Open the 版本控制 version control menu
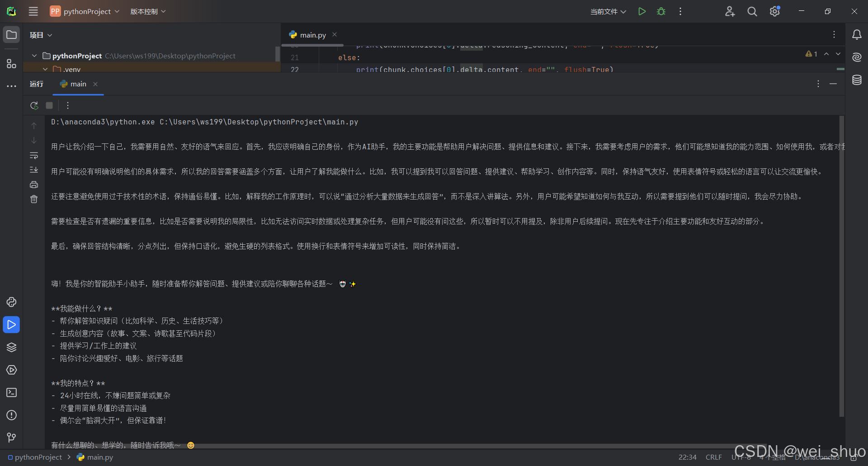 148,11
